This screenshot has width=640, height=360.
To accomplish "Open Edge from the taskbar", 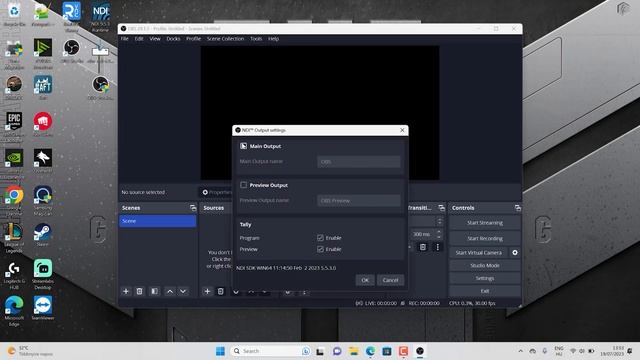I will pyautogui.click(x=370, y=351).
